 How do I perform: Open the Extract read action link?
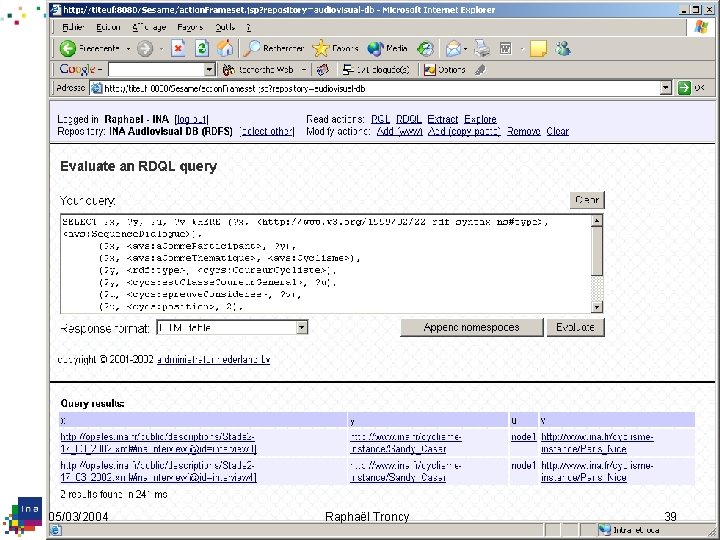pos(443,119)
